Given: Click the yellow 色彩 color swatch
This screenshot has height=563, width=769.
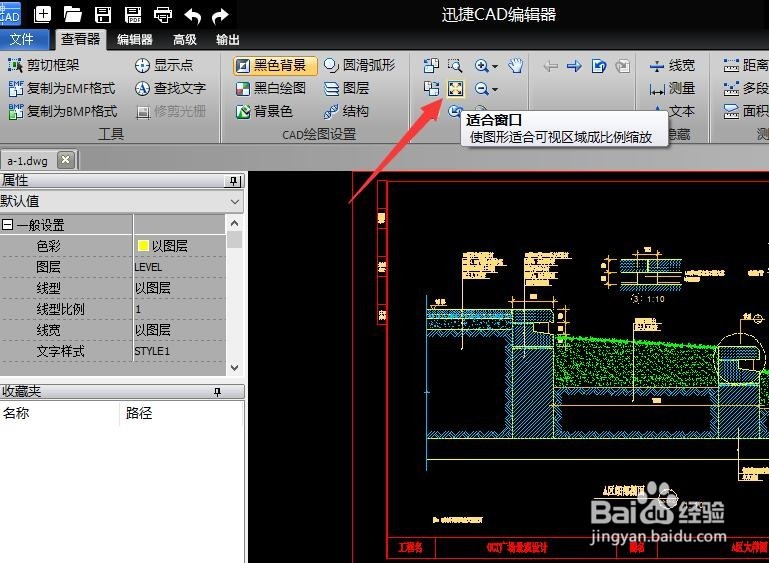Looking at the screenshot, I should [x=143, y=246].
